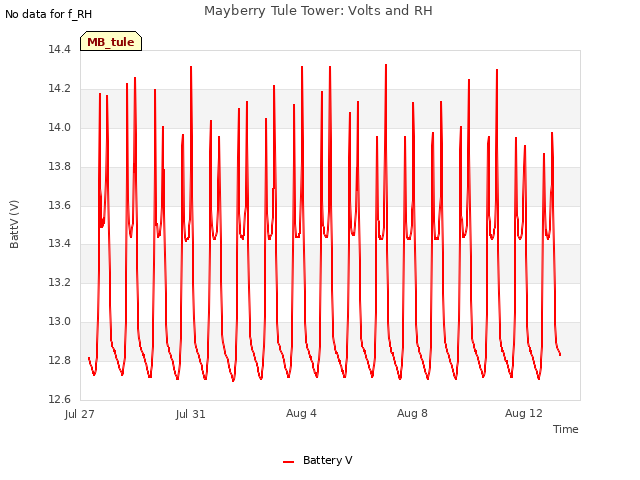Image resolution: width=640 pixels, height=480 pixels.
Task: Click the red Battery V legend swatch
Action: pyautogui.click(x=289, y=462)
